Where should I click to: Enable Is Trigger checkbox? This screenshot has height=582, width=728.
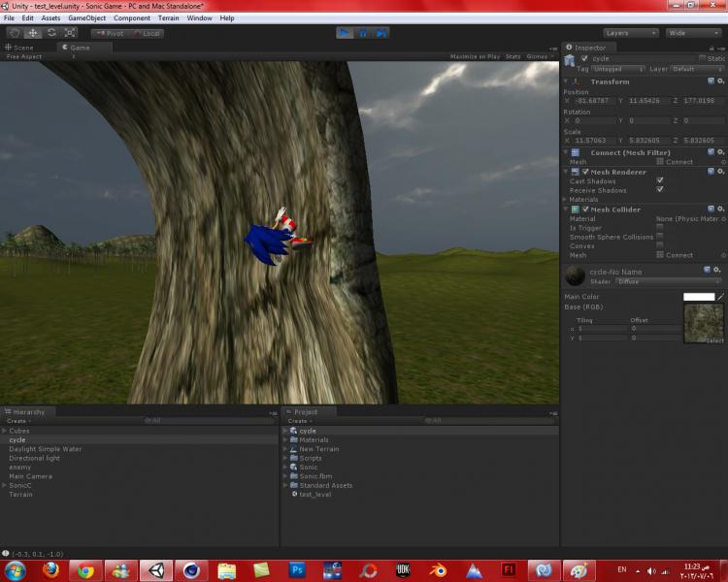(660, 227)
